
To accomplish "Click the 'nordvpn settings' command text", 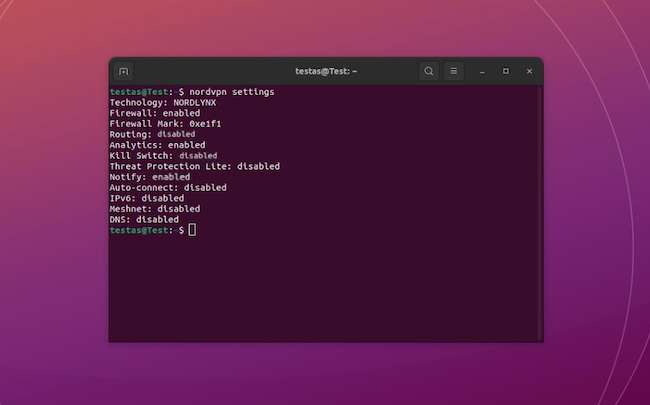I will point(232,92).
